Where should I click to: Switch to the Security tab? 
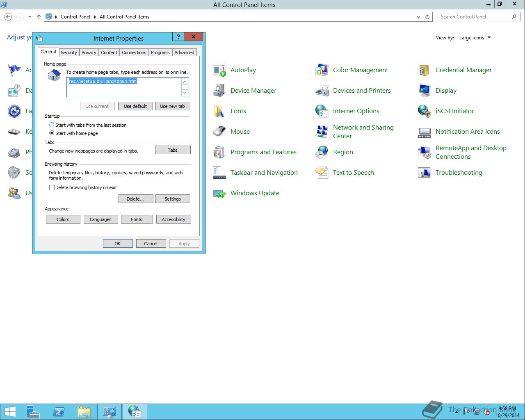(x=69, y=52)
